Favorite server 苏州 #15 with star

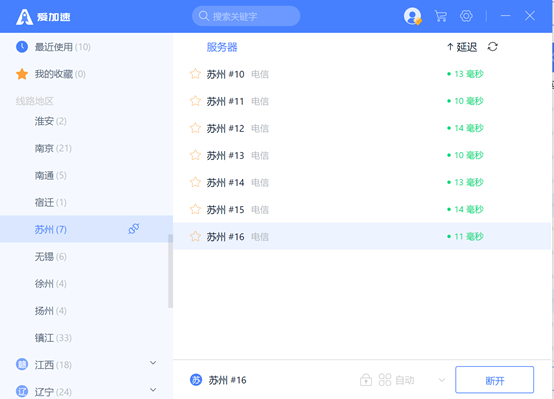pyautogui.click(x=195, y=209)
